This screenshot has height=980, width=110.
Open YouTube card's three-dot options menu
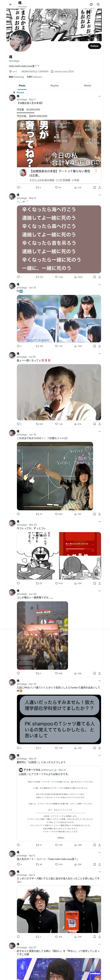coord(96,171)
